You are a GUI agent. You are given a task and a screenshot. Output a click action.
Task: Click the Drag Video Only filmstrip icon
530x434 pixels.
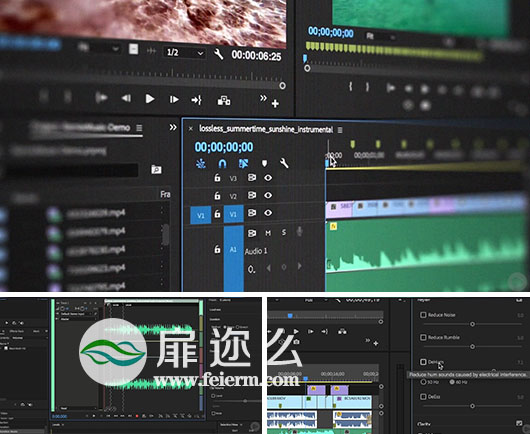pyautogui.click(x=134, y=49)
